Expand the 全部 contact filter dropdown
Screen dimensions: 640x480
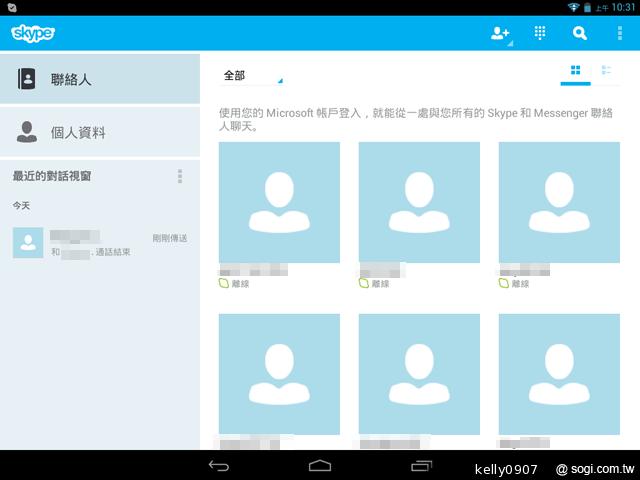[x=251, y=76]
